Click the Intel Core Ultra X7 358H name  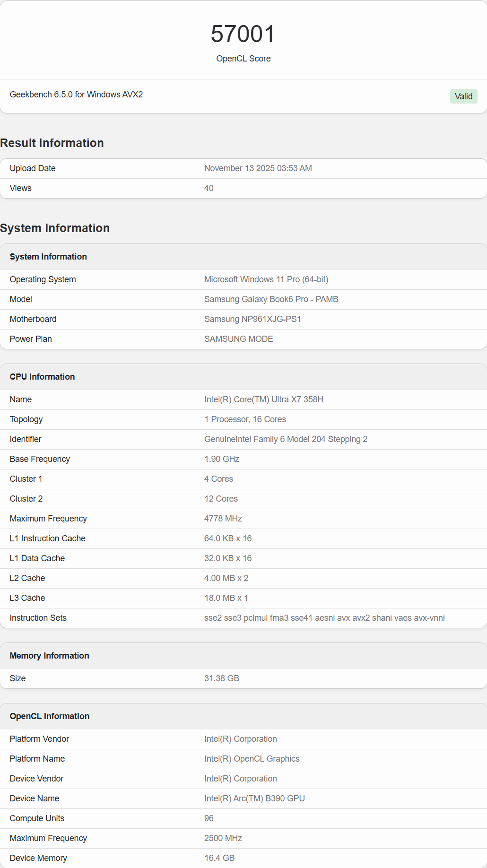click(x=263, y=399)
